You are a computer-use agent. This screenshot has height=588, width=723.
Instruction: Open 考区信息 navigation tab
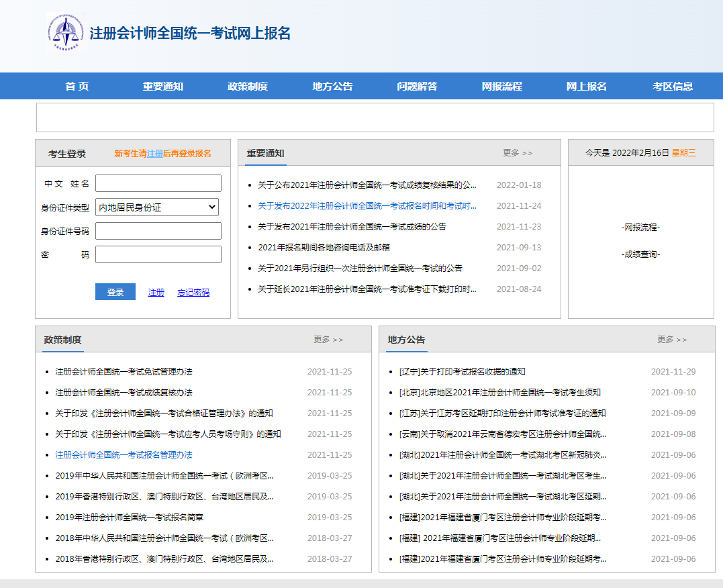(673, 86)
